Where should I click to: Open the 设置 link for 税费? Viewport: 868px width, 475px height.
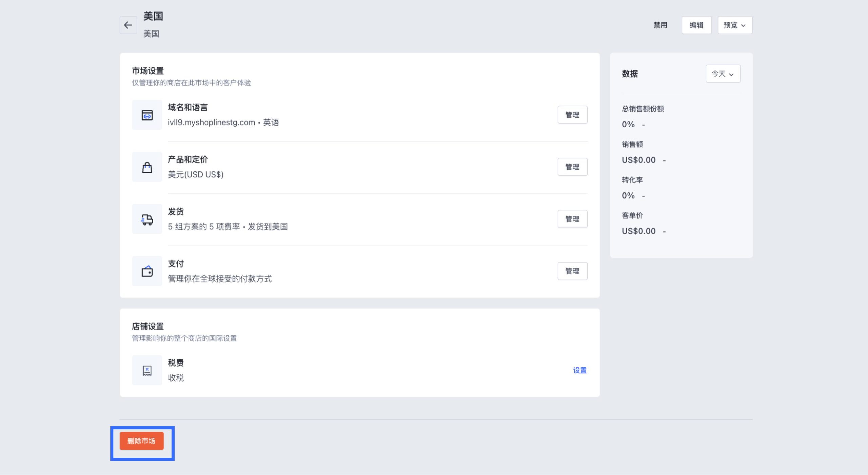[x=579, y=370]
